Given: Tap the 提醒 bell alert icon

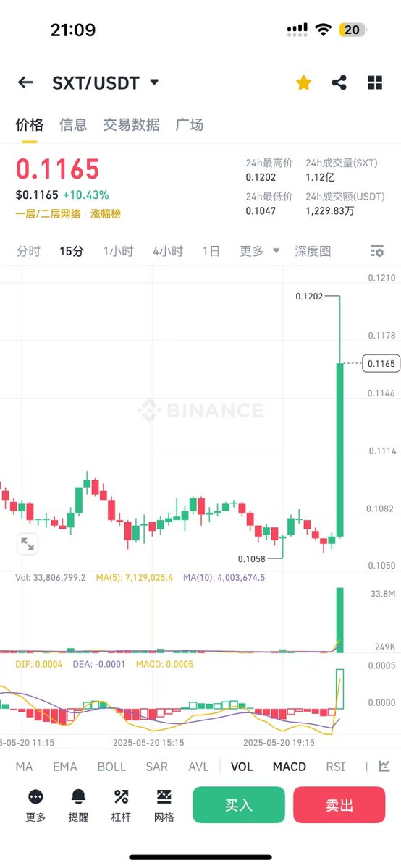Looking at the screenshot, I should (78, 796).
